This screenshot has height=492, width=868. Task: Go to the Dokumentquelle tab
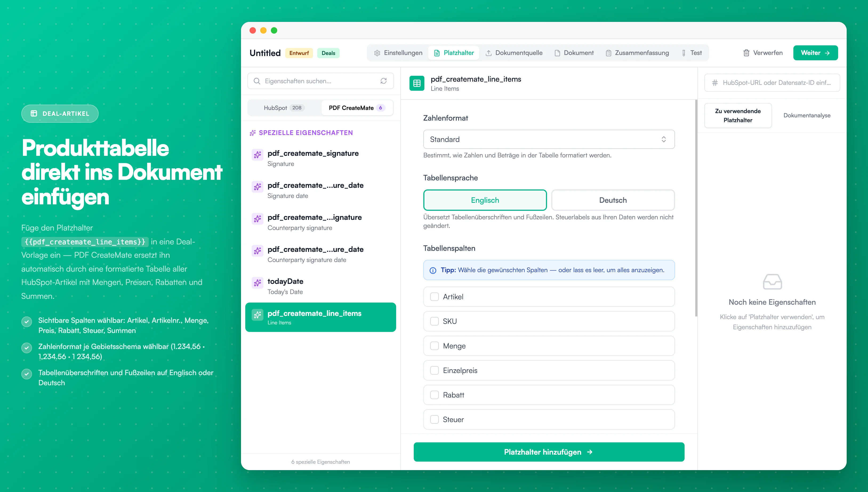[514, 53]
